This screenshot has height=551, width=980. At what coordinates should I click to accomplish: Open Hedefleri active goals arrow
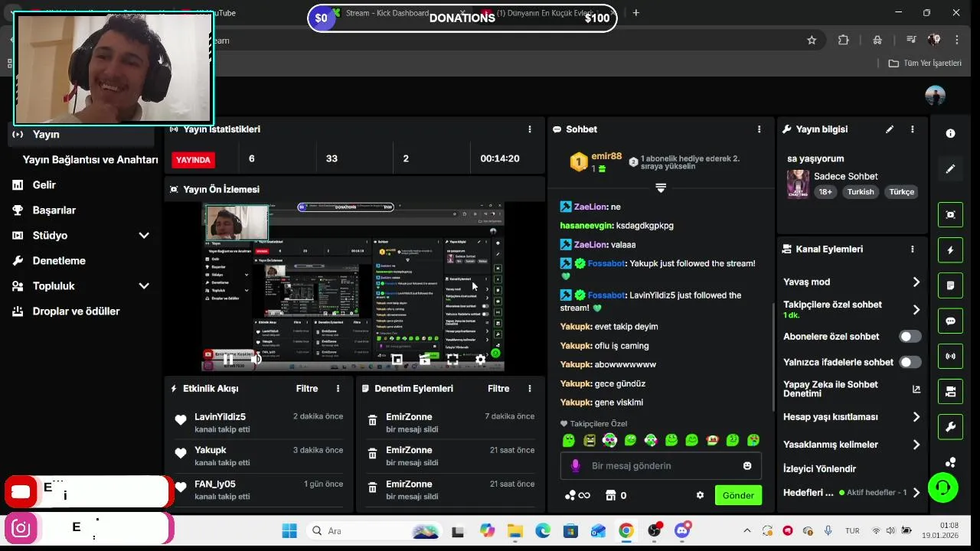916,493
